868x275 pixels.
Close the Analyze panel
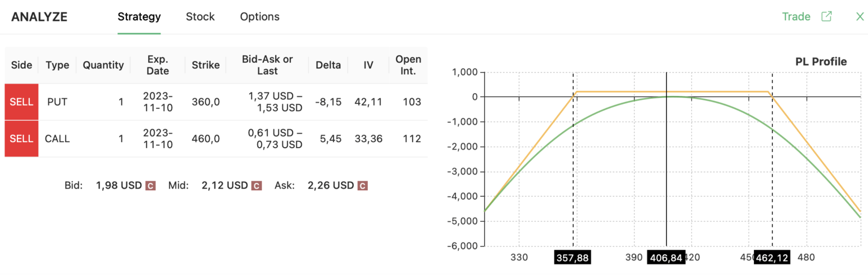[860, 16]
